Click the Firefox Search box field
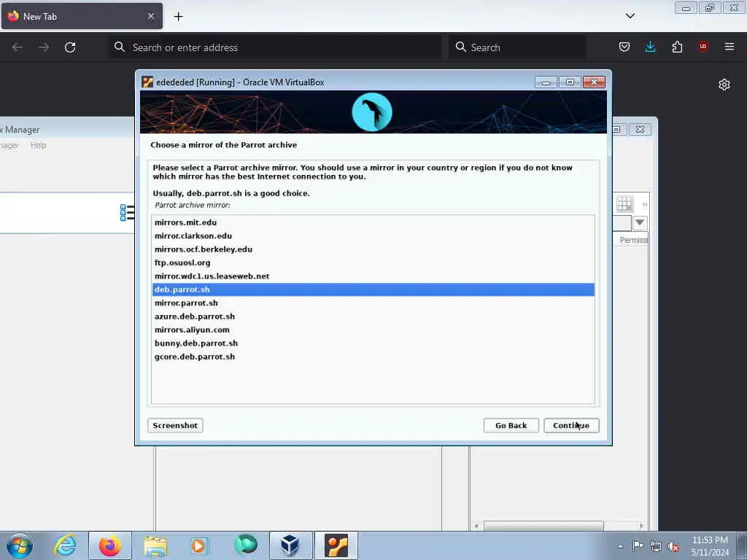This screenshot has width=747, height=560. 517,47
